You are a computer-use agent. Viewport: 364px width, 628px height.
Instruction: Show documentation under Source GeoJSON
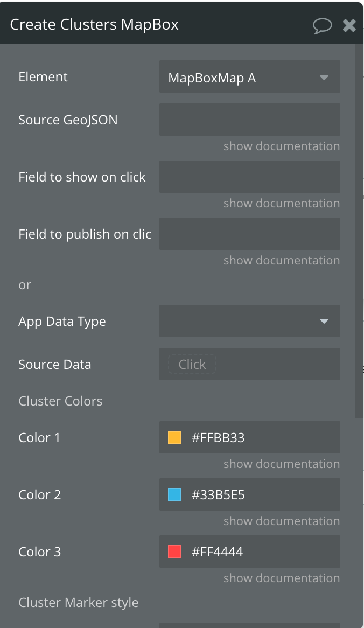[x=282, y=146]
